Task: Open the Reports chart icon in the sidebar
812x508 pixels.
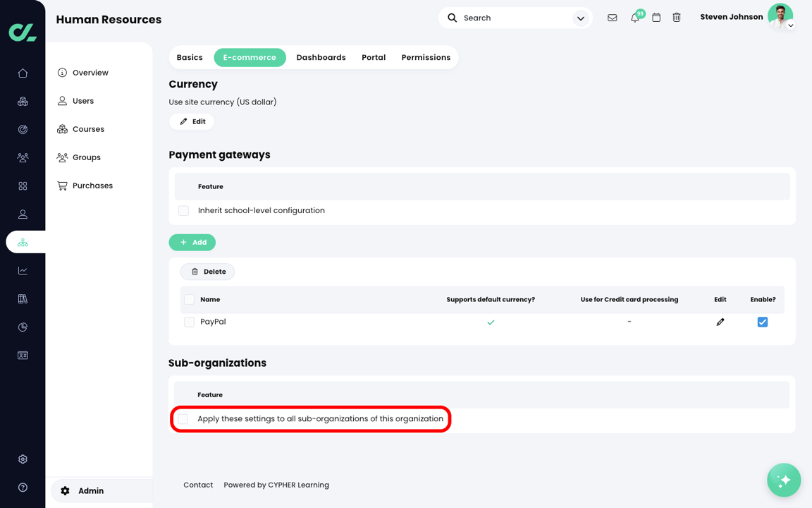Action: 23,270
